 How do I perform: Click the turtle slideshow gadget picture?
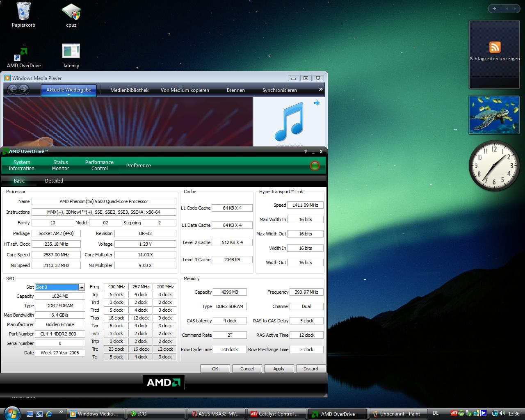494,115
